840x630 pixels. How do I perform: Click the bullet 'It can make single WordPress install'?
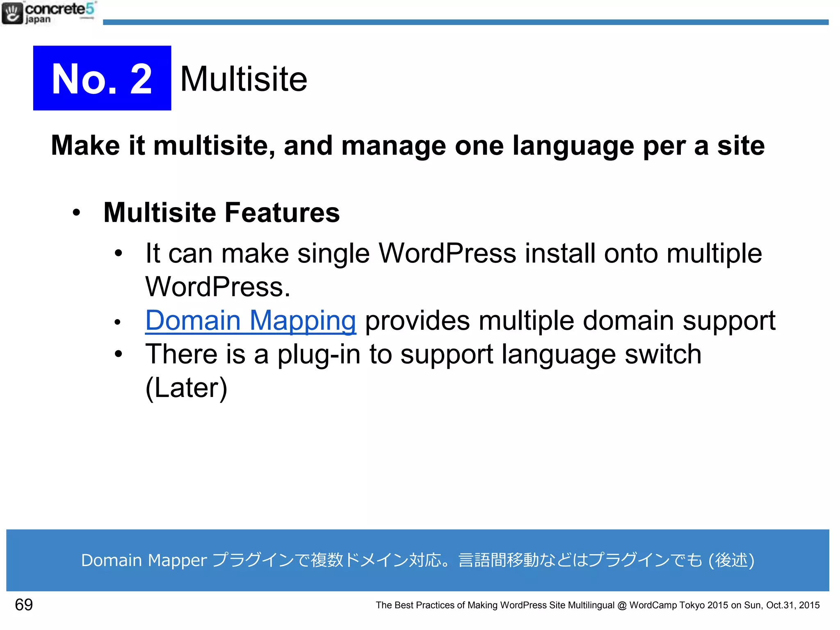(x=454, y=269)
